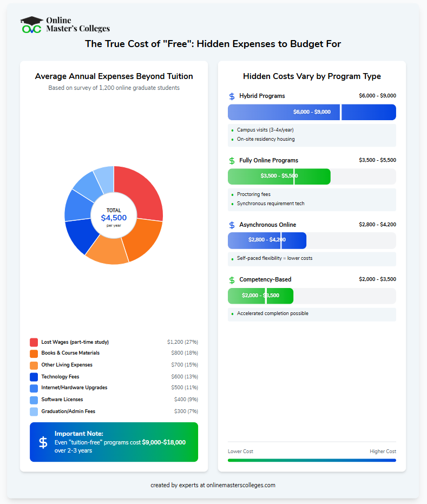Click the dollar icon beside Hybrid Programs
Image resolution: width=427 pixels, height=504 pixels.
pyautogui.click(x=232, y=96)
